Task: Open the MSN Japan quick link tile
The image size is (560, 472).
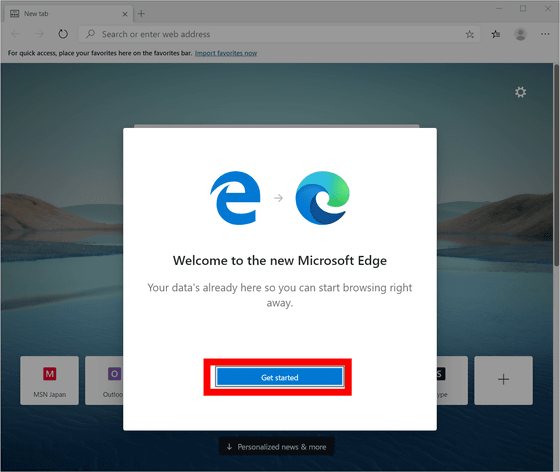Action: (x=50, y=381)
